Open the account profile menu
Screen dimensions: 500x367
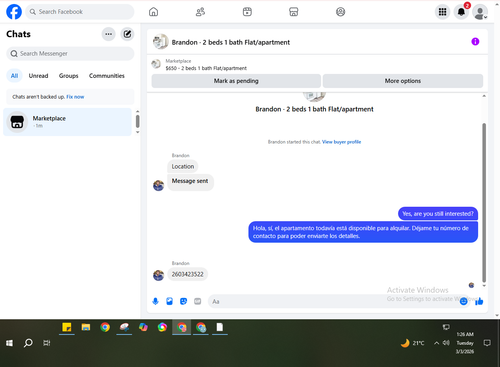[480, 12]
